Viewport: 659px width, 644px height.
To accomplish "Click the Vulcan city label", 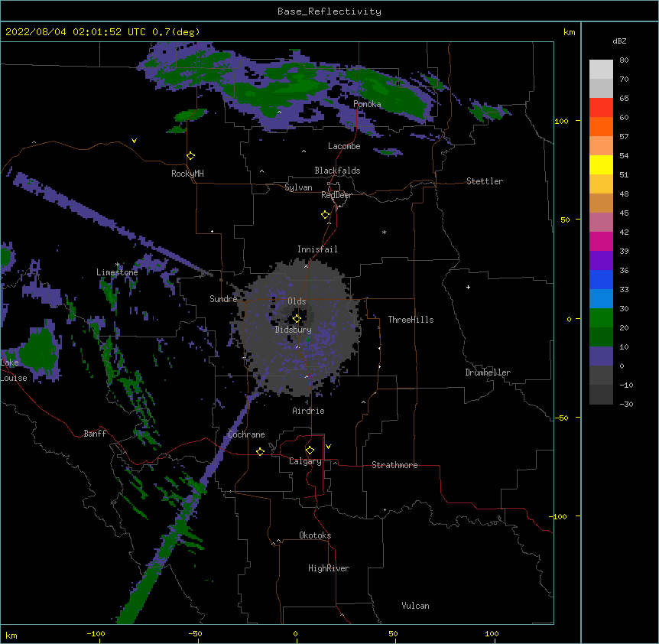I will [415, 606].
